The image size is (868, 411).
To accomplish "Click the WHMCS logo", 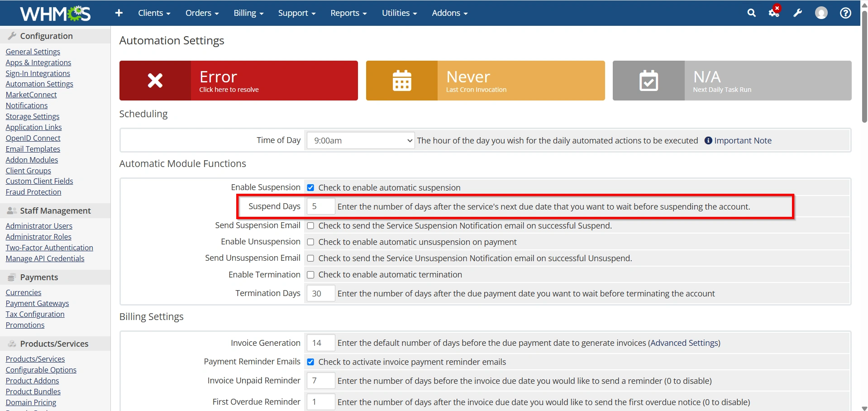I will pyautogui.click(x=55, y=13).
